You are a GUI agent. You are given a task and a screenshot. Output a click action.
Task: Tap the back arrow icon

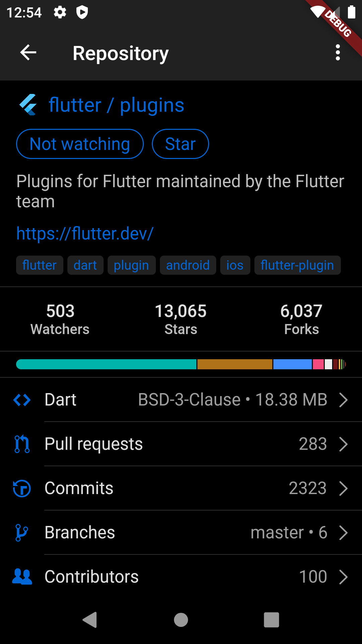coord(28,53)
